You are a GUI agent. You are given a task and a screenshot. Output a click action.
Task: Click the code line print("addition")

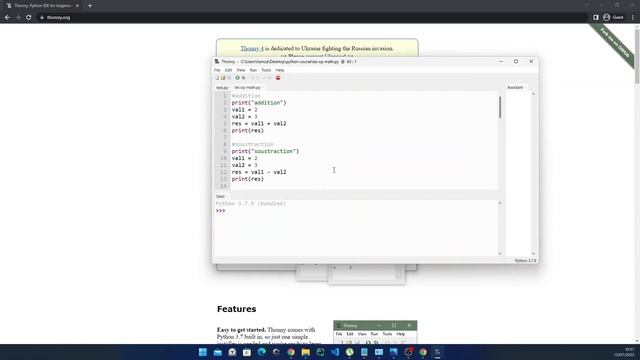coord(259,103)
